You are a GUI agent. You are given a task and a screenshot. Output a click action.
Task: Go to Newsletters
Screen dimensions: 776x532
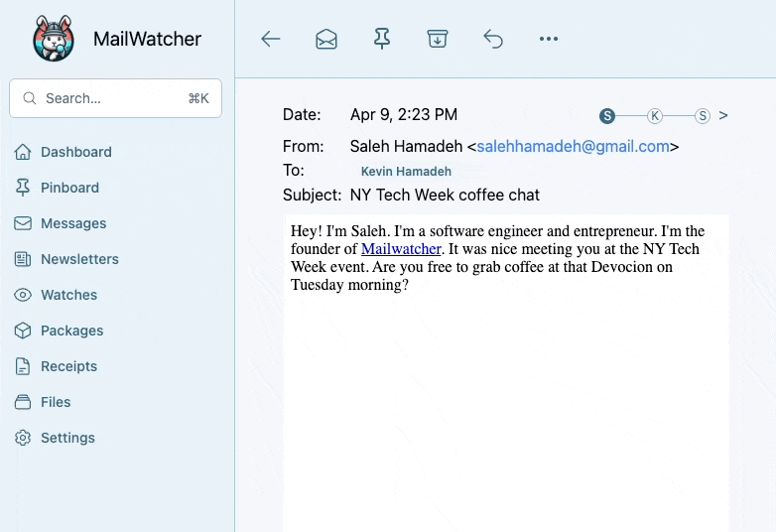point(79,259)
